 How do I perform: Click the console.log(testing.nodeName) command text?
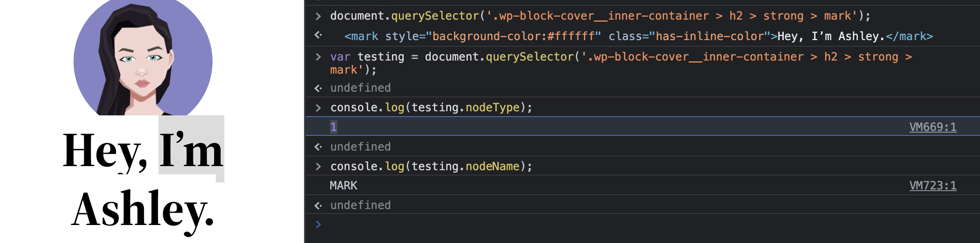[x=431, y=166]
